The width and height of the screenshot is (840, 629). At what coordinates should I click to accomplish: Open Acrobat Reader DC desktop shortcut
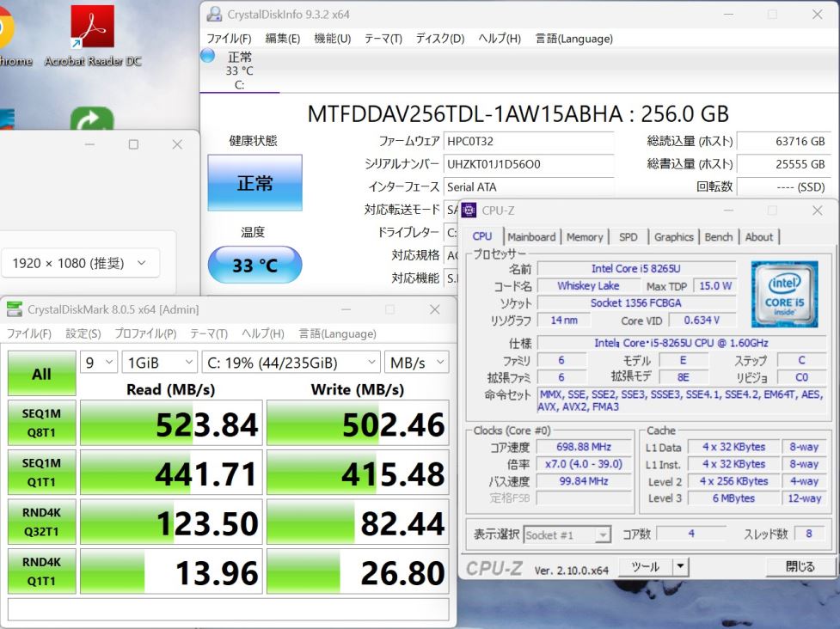point(92,35)
